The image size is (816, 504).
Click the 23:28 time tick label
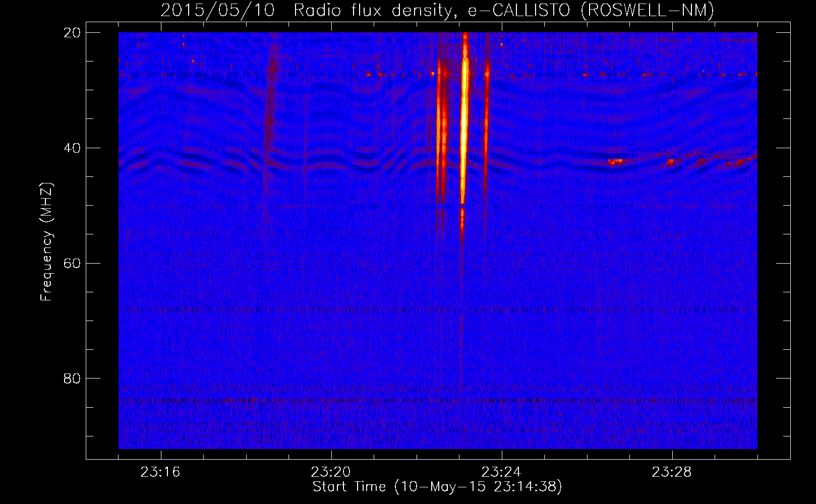tap(672, 472)
